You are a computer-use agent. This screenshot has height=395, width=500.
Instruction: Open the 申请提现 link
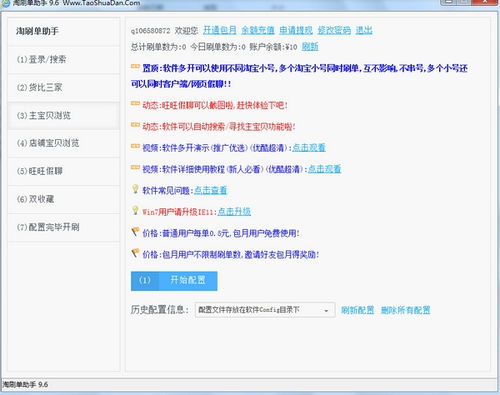coord(296,30)
